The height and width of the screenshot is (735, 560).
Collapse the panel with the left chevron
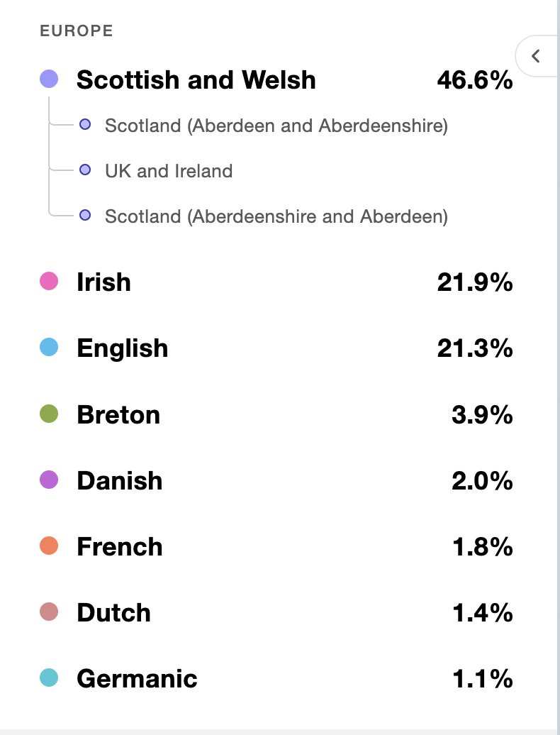click(537, 56)
